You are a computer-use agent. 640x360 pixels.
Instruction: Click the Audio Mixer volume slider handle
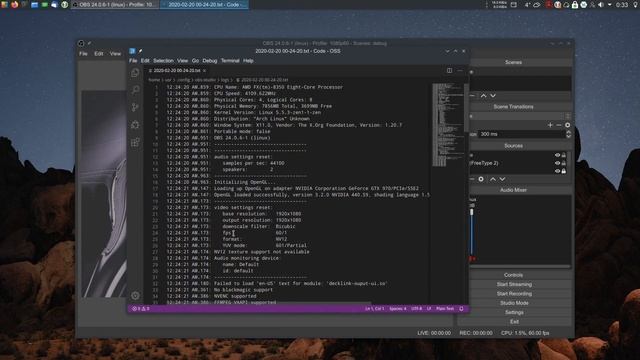[471, 212]
